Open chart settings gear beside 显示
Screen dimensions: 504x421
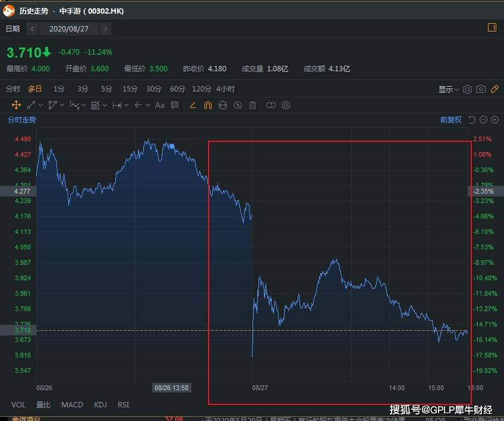point(467,89)
